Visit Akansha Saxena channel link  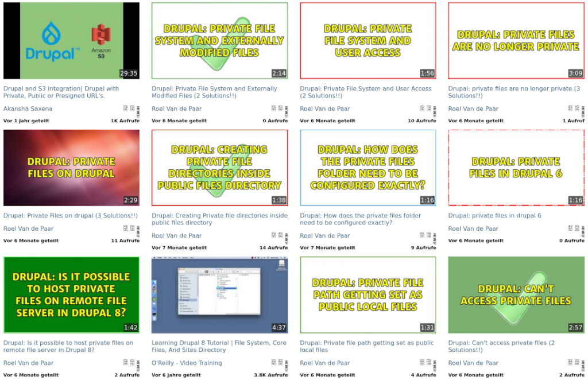click(28, 108)
